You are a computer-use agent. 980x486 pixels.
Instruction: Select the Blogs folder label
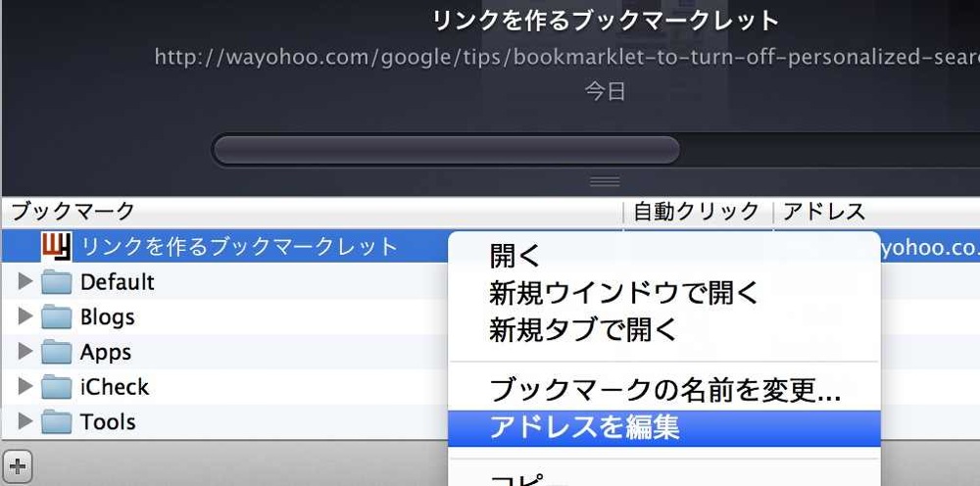(107, 316)
